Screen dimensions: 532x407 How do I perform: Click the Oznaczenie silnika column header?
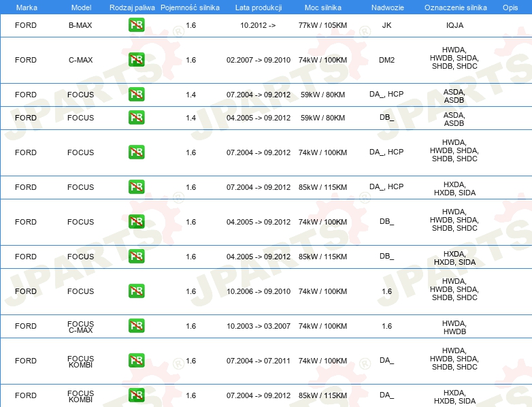456,7
